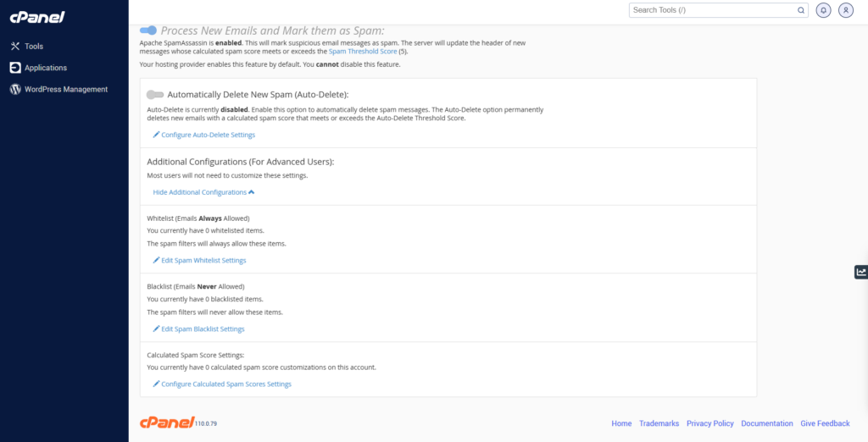Open Edit Spam Whitelist Settings
868x442 pixels.
(203, 260)
